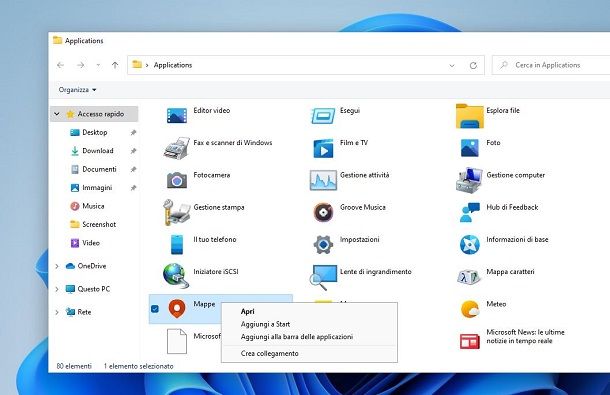Select the Lente di ingrandimento icon
This screenshot has width=610, height=395.
click(323, 277)
